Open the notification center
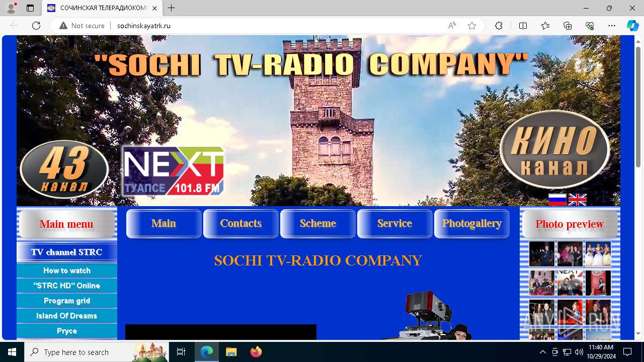 coord(627,352)
